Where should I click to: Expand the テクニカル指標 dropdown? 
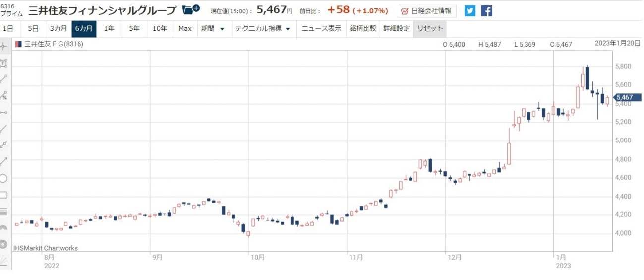[262, 29]
